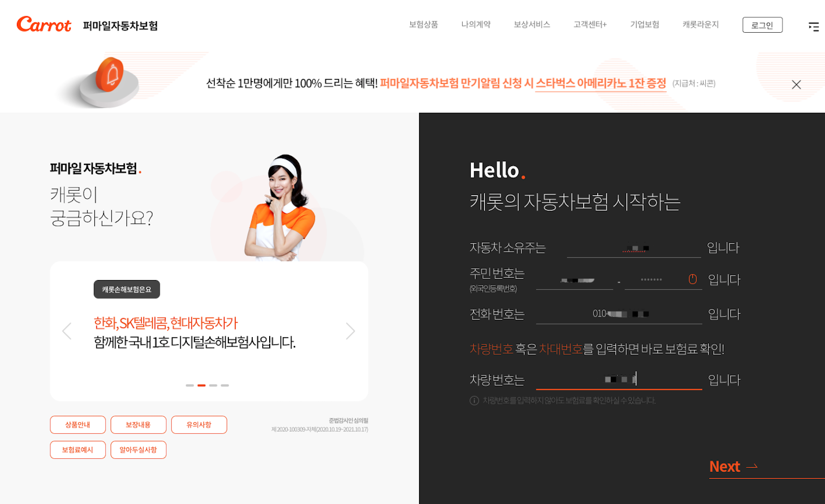Open the hamburger menu icon
Screen dimensions: 825x504
[x=814, y=27]
